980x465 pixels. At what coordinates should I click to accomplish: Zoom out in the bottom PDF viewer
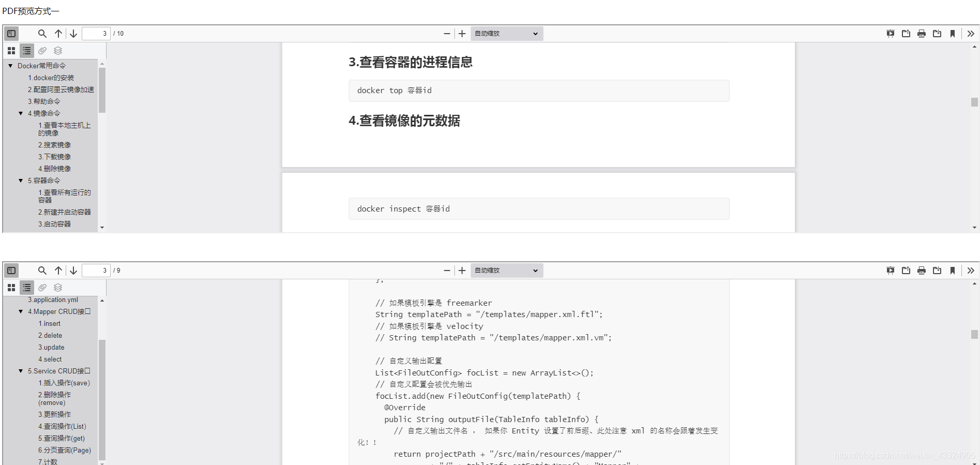pos(447,271)
